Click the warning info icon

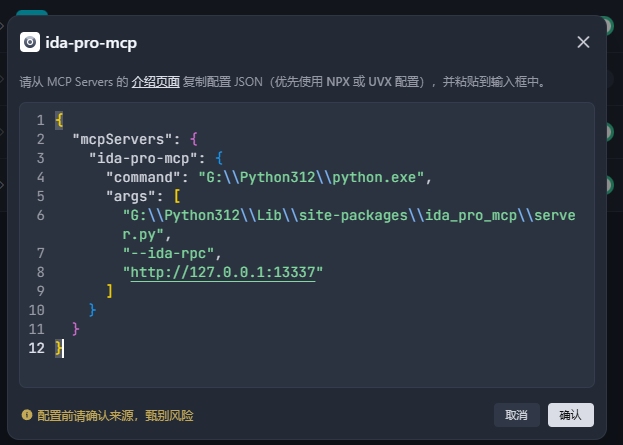pyautogui.click(x=27, y=415)
